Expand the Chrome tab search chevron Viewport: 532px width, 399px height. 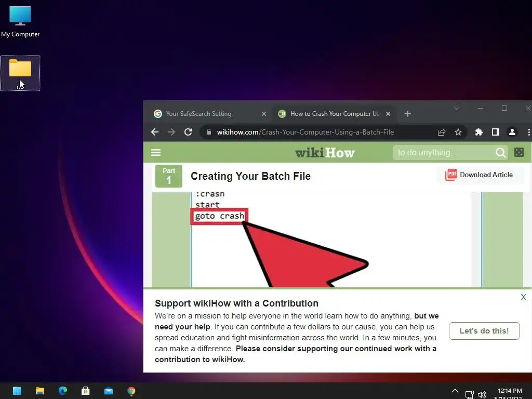(456, 108)
